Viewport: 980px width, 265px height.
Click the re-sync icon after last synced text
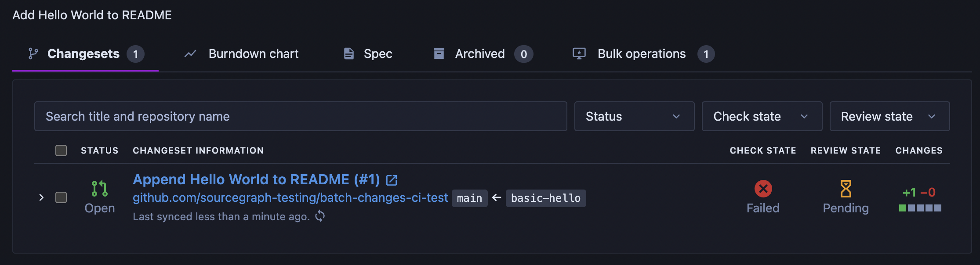tap(320, 216)
